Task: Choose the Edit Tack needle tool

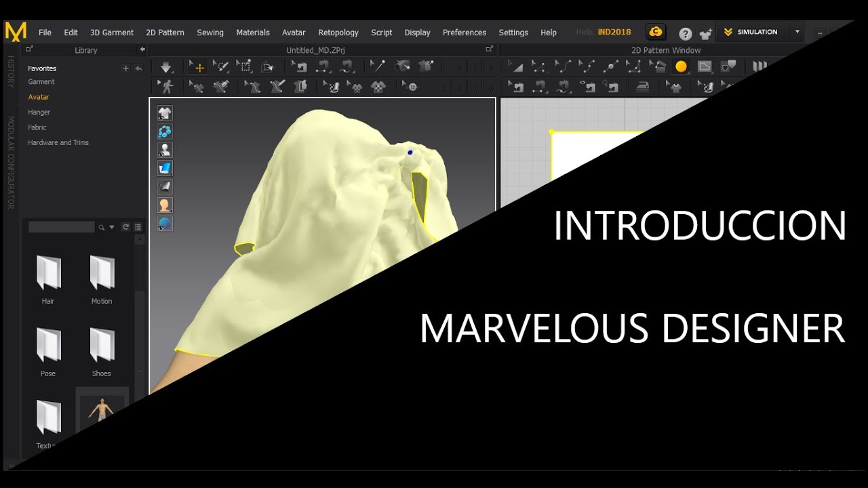Action: (378, 66)
